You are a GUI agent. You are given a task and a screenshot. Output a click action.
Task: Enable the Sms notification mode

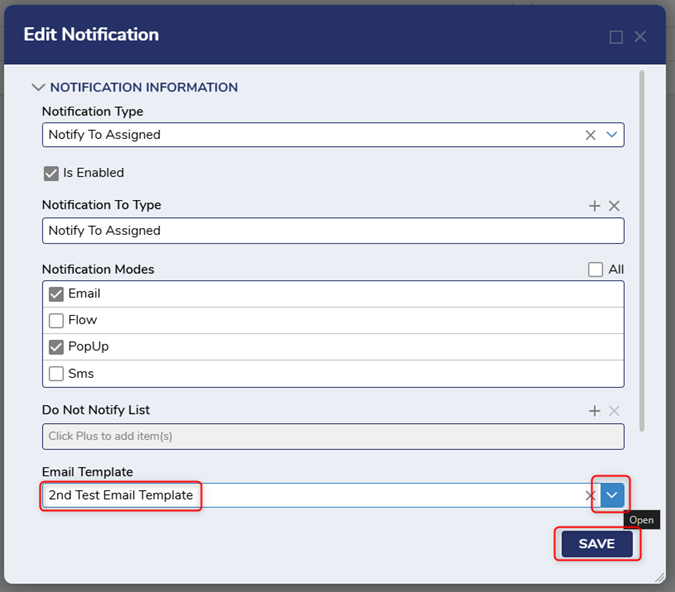pos(57,374)
